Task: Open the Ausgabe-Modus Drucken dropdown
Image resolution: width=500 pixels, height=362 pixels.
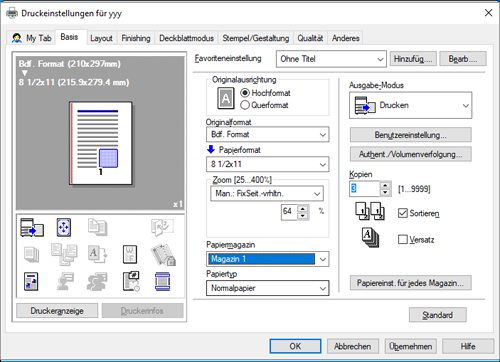Action: click(x=410, y=105)
